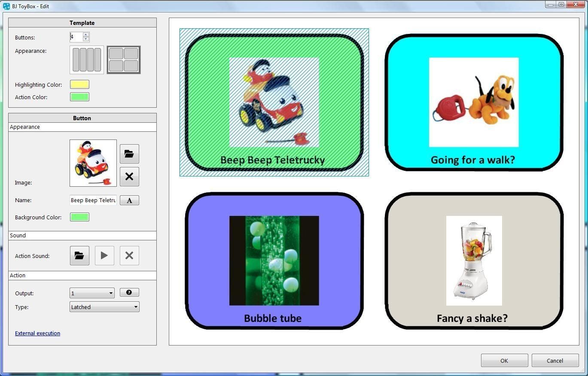
Task: Open the Output help question icon
Action: [x=129, y=293]
